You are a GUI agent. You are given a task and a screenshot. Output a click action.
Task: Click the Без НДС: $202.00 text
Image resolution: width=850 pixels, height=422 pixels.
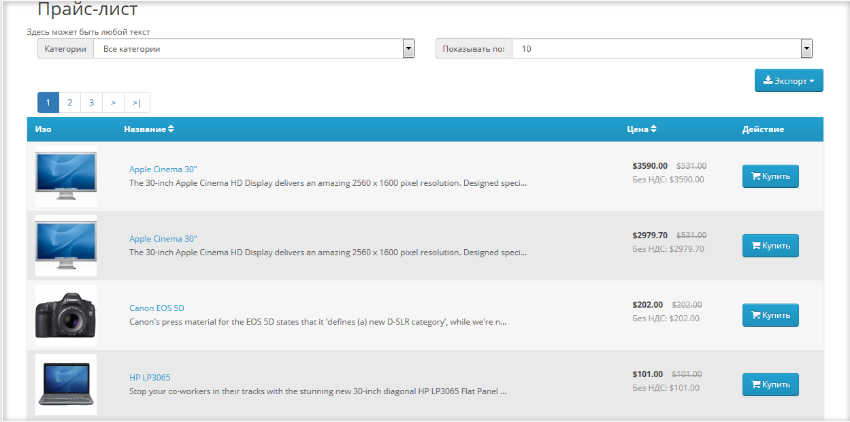[666, 318]
